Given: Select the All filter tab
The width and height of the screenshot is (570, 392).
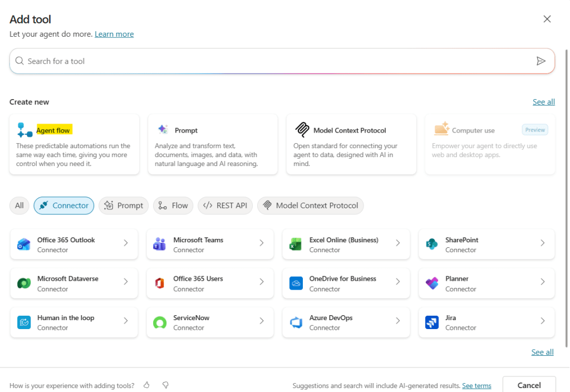Looking at the screenshot, I should point(19,205).
